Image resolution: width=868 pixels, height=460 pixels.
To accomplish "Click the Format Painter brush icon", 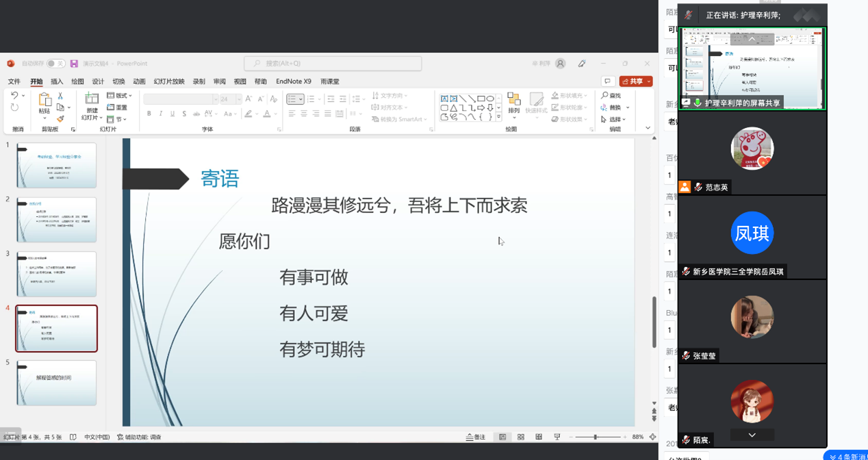I will [60, 119].
